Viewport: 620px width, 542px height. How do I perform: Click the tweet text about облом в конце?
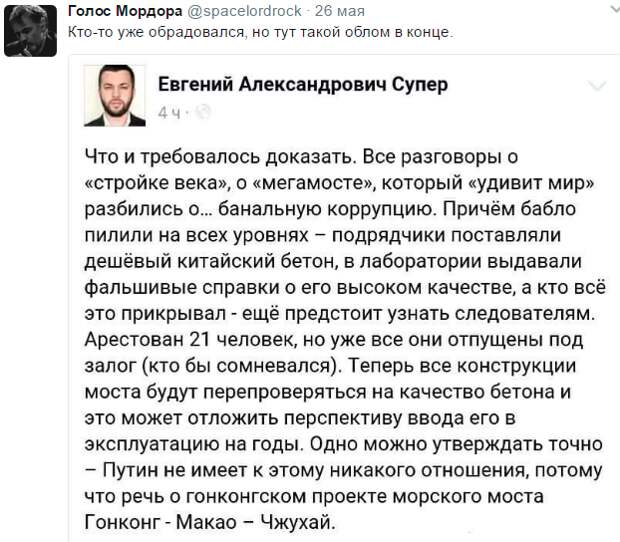pyautogui.click(x=260, y=32)
